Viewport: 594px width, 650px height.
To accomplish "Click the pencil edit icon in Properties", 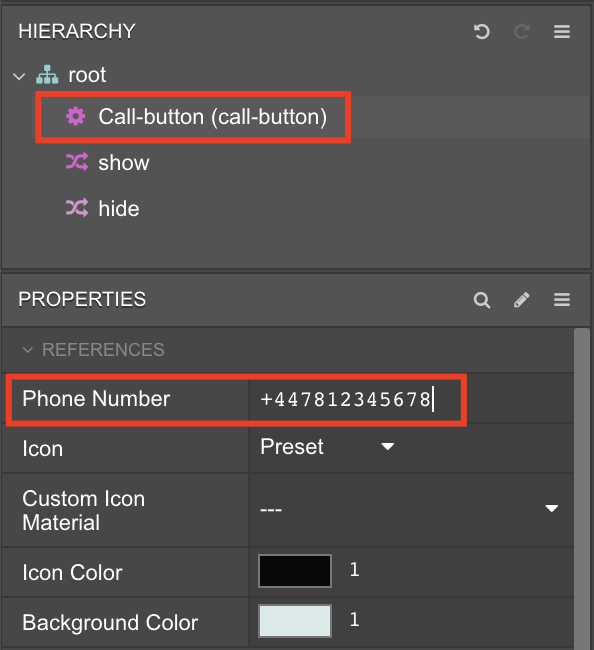I will tap(521, 300).
